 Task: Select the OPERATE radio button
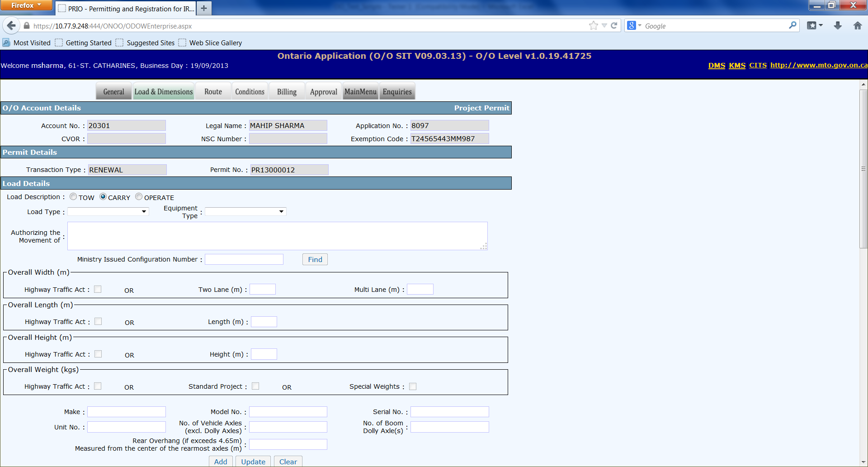(x=139, y=197)
